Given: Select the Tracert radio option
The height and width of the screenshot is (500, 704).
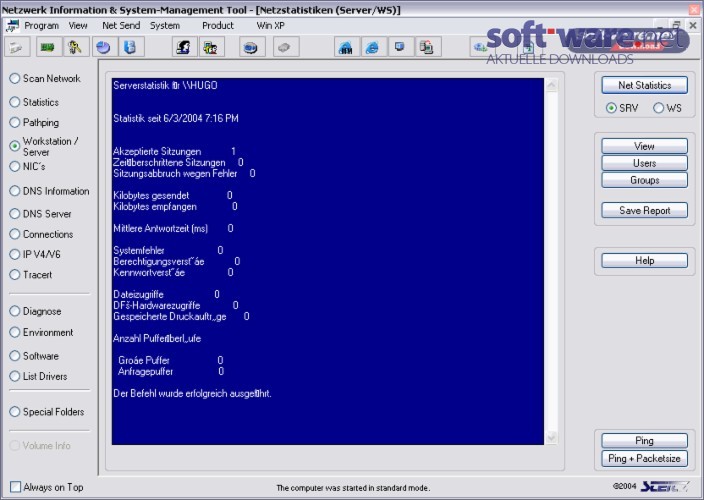Looking at the screenshot, I should coord(15,274).
